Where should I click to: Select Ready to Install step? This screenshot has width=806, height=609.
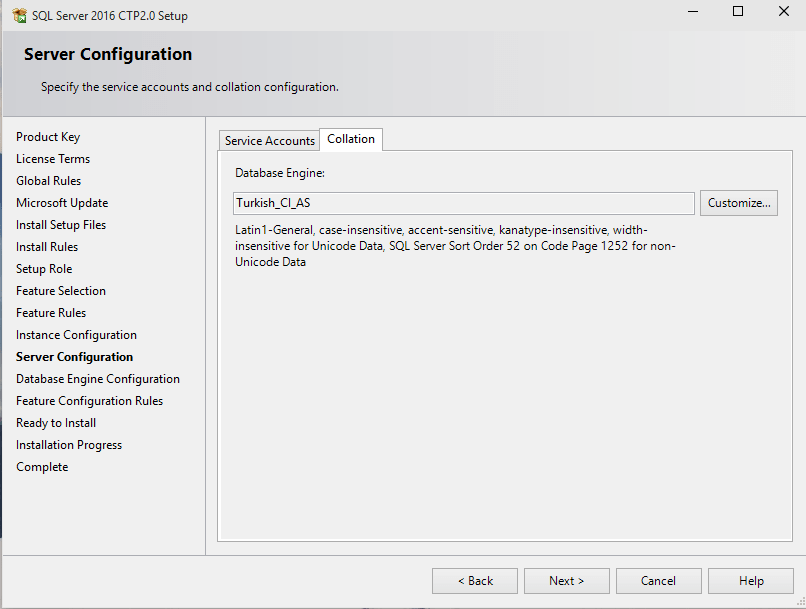tap(56, 423)
